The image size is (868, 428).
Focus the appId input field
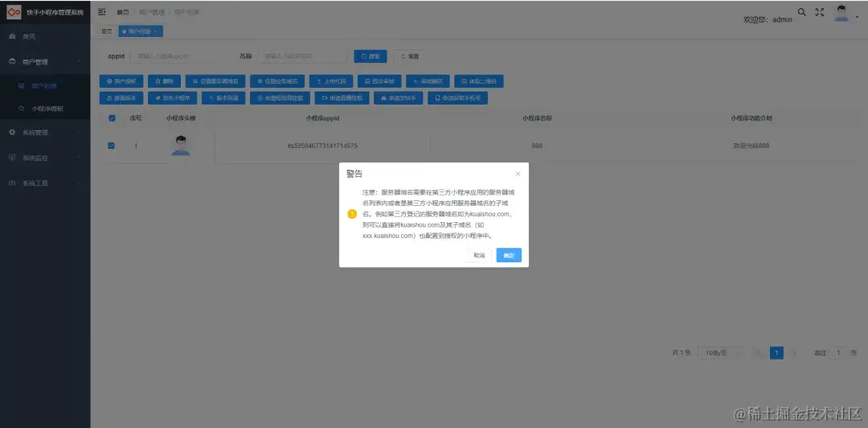[176, 56]
